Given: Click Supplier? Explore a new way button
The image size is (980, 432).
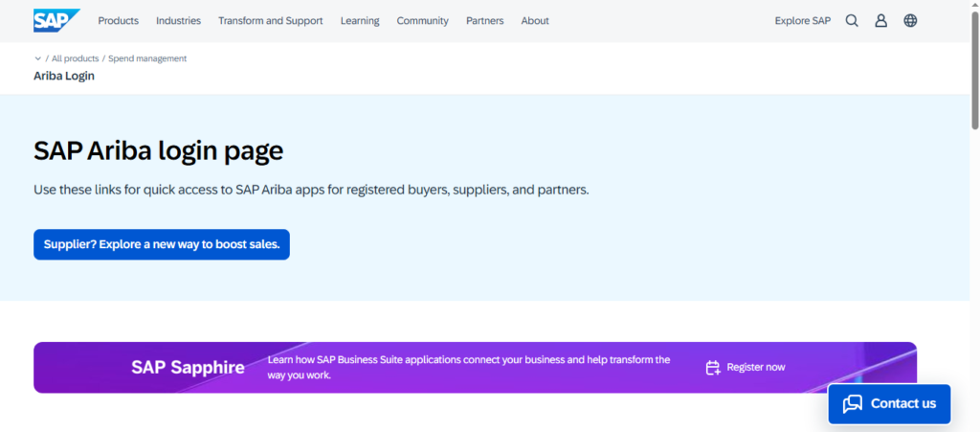Looking at the screenshot, I should (x=162, y=244).
